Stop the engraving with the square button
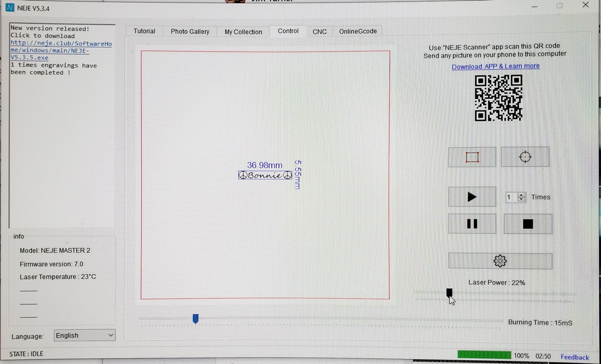Viewport: 601px width, 364px height. [x=527, y=224]
